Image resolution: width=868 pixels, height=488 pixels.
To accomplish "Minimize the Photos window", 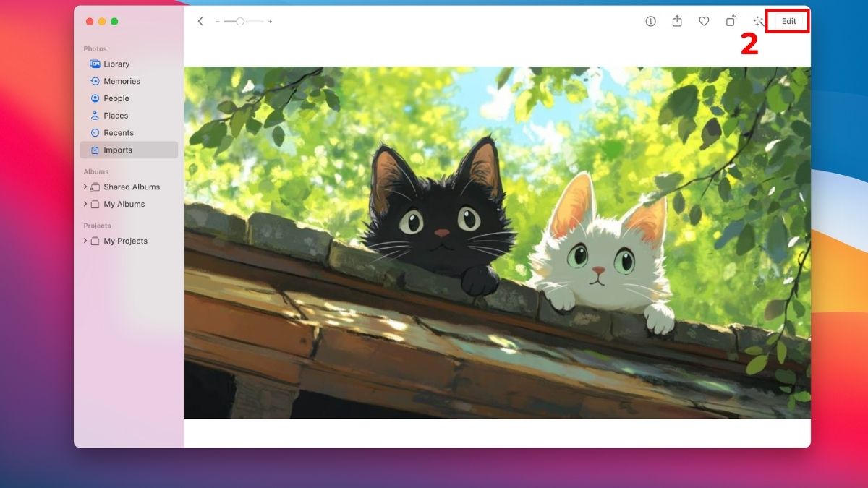I will click(x=102, y=22).
